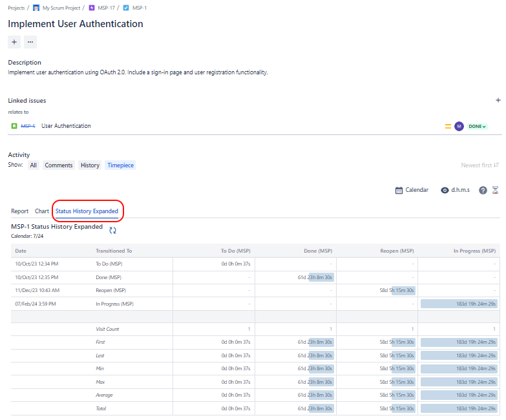This screenshot has height=420, width=506.
Task: Open the MSP-5 linked issue link
Action: coord(28,126)
